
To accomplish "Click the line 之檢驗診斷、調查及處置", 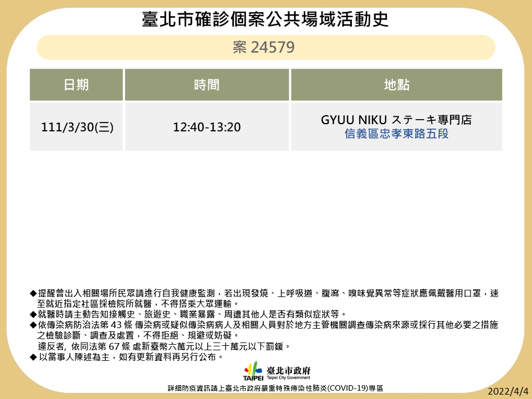I will [139, 336].
